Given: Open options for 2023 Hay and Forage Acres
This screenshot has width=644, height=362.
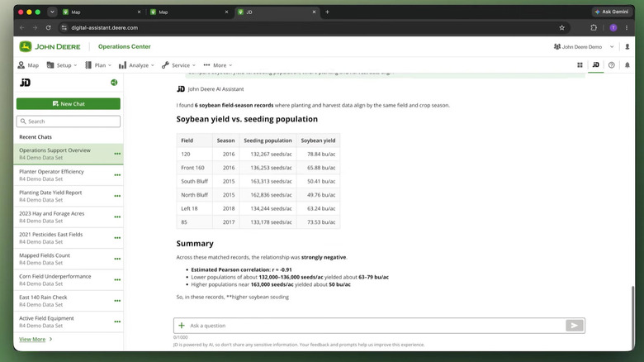Looking at the screenshot, I should (117, 217).
